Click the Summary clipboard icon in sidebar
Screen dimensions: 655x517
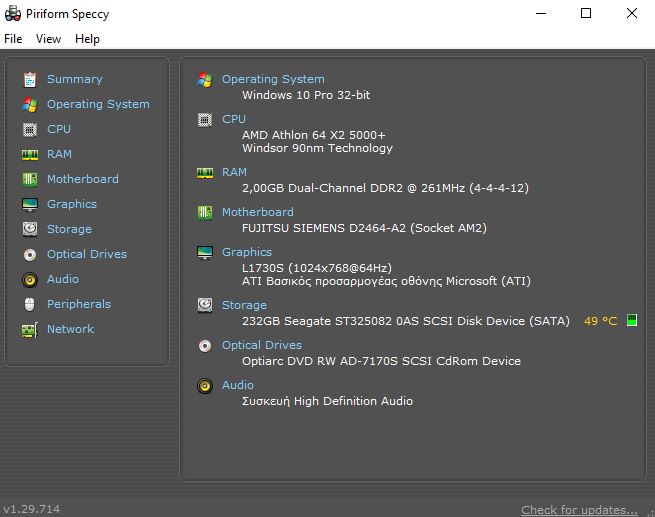[30, 79]
